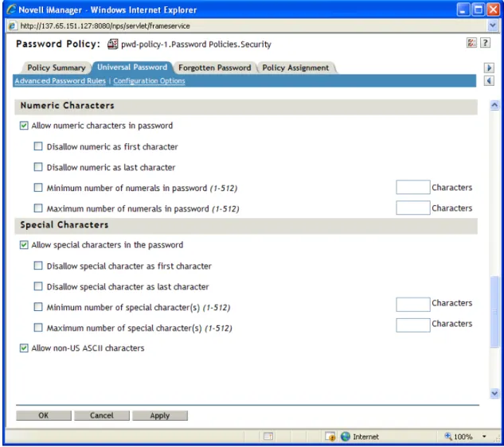Check Minimum number of special character(s)
Image resolution: width=504 pixels, height=447 pixels.
(38, 307)
